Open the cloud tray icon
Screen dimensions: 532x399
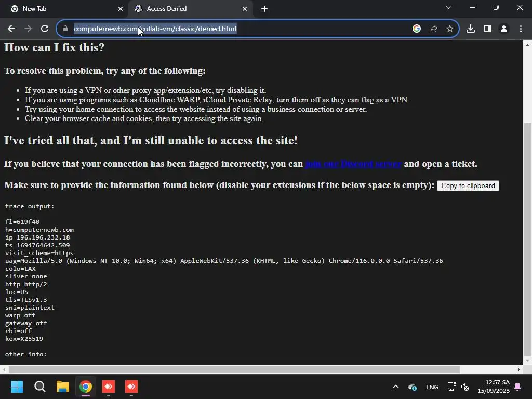(412, 387)
